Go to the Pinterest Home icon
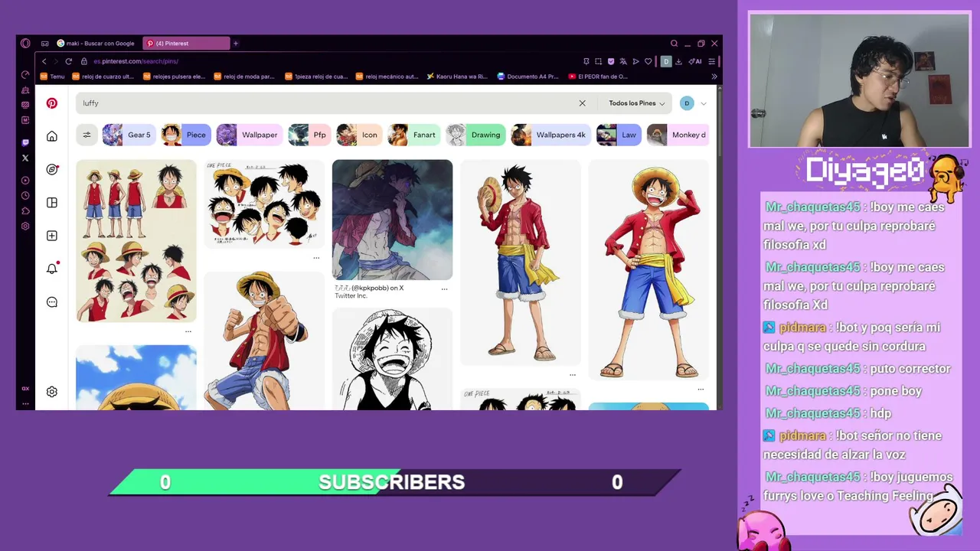Image resolution: width=980 pixels, height=551 pixels. click(52, 136)
